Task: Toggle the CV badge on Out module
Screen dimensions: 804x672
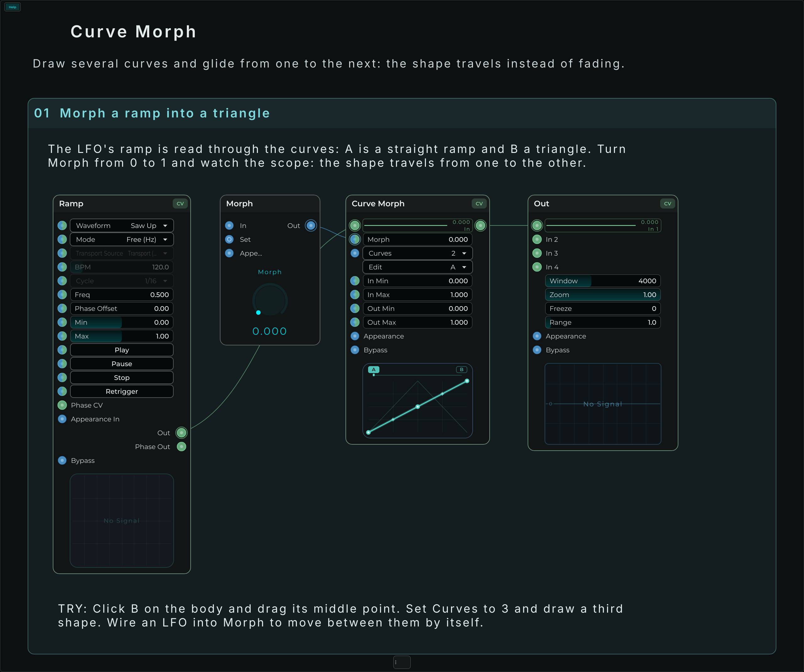Action: (x=667, y=204)
